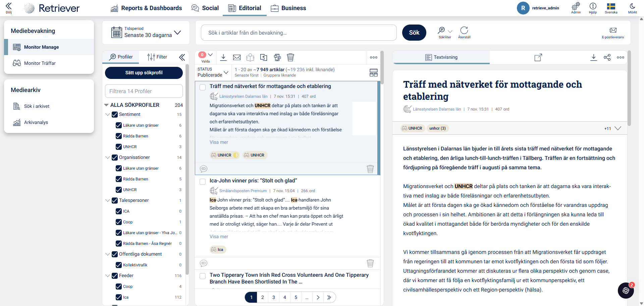Collapse the Talespersoner group
This screenshot has height=306, width=644.
[x=108, y=201]
